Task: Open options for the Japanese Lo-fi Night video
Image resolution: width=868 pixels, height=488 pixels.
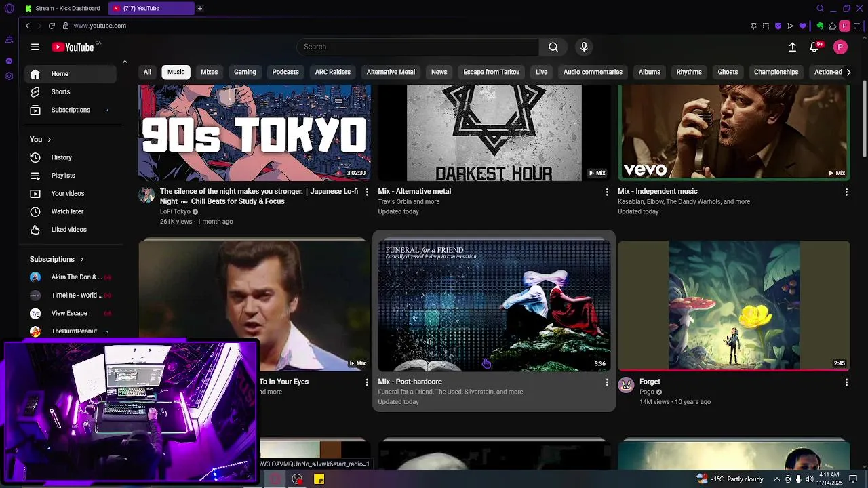Action: 367,192
